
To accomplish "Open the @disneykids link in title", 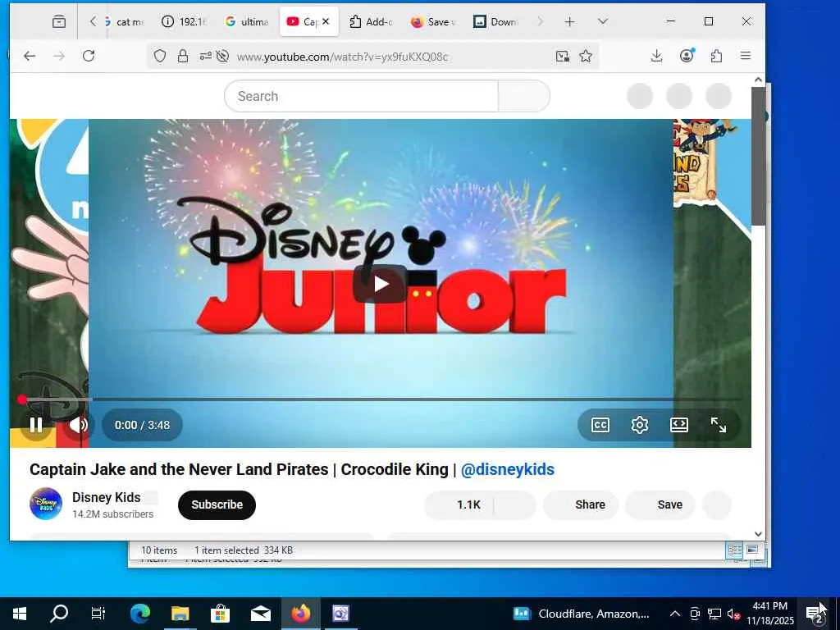I will click(507, 469).
